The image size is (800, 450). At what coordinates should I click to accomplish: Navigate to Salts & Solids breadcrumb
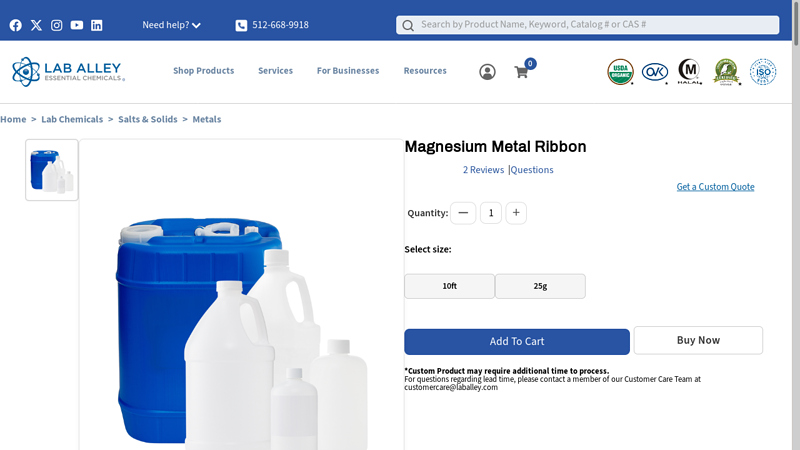click(x=148, y=119)
